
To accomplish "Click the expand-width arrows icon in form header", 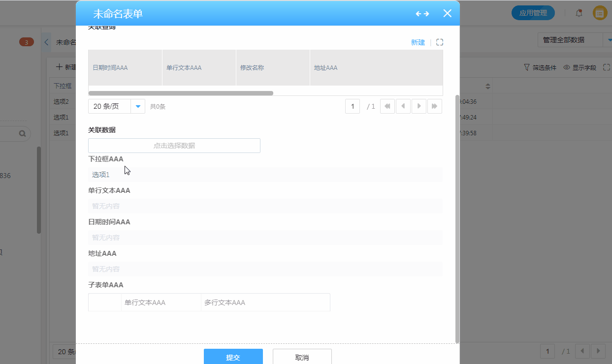I will (422, 14).
